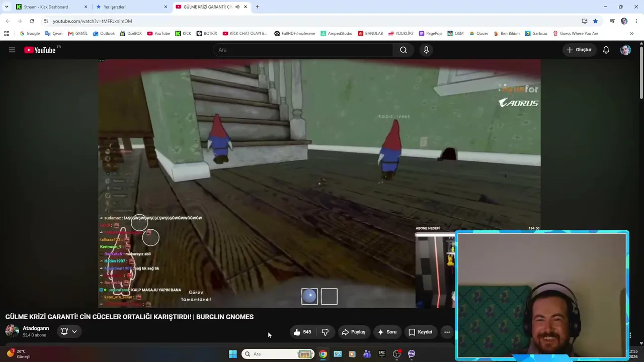Switch to the Stream - Kick Dashboard tab
Viewport: 644px width, 362px height.
click(52, 7)
